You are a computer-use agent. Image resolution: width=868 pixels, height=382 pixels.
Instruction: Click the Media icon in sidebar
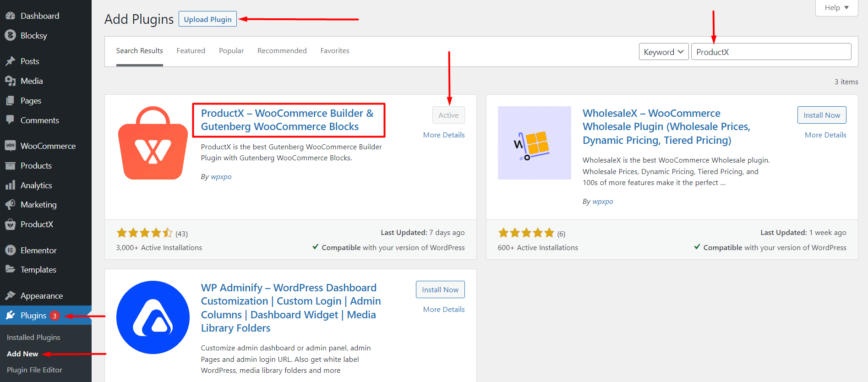(10, 81)
